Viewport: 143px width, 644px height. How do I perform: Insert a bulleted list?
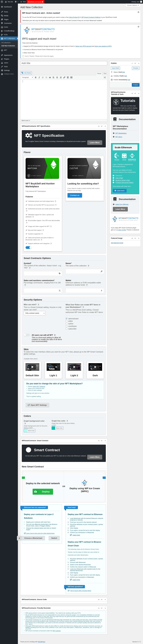[43, 78]
